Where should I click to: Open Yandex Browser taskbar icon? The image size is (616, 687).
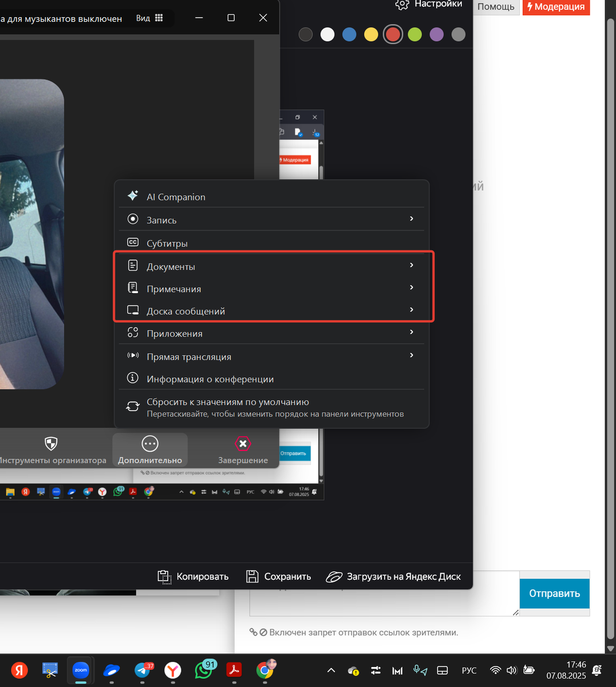point(172,670)
